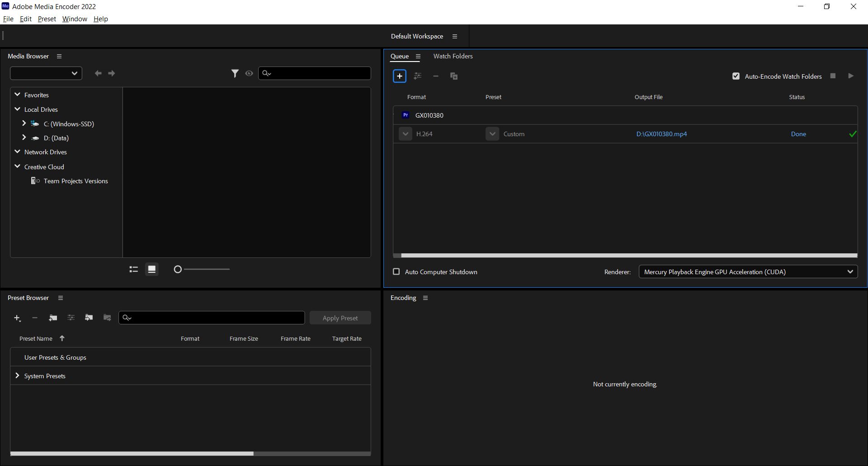Click the Create New Preset plus icon

(17, 318)
